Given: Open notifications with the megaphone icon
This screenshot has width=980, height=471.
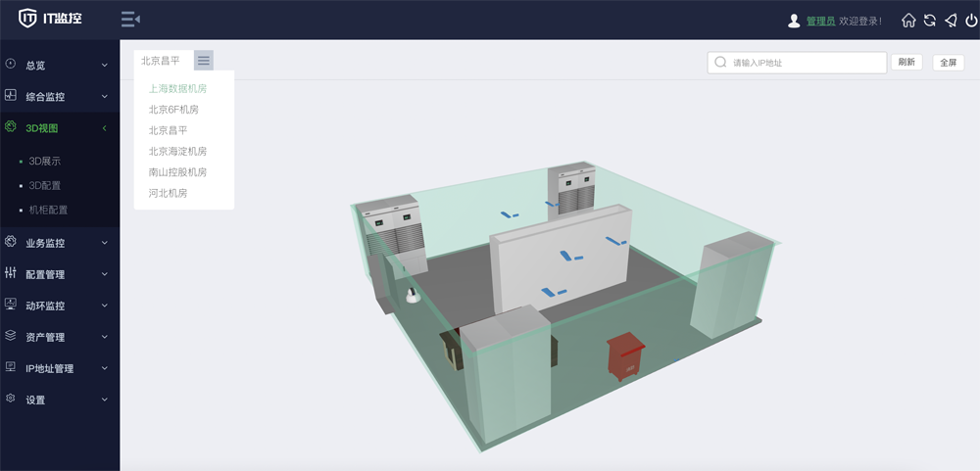Looking at the screenshot, I should tap(951, 20).
